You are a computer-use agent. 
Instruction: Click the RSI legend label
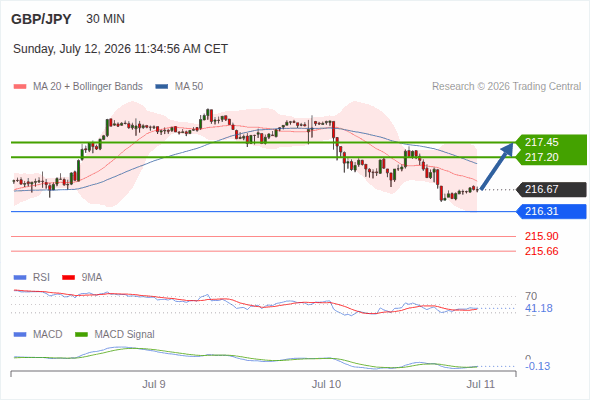point(41,278)
